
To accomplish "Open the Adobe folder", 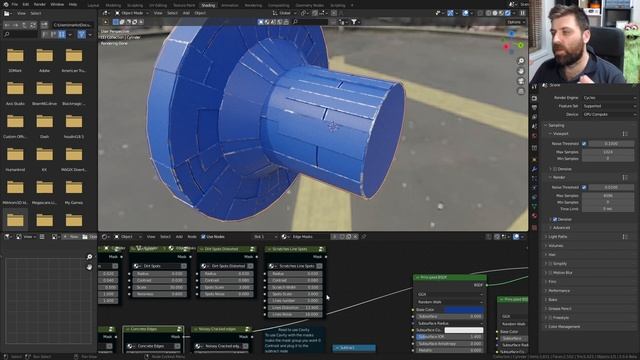I will click(44, 60).
